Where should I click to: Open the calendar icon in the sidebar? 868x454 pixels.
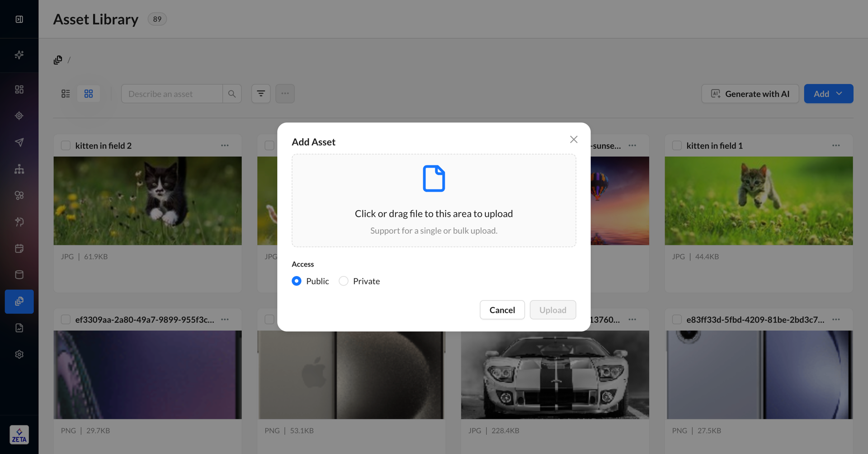(19, 248)
